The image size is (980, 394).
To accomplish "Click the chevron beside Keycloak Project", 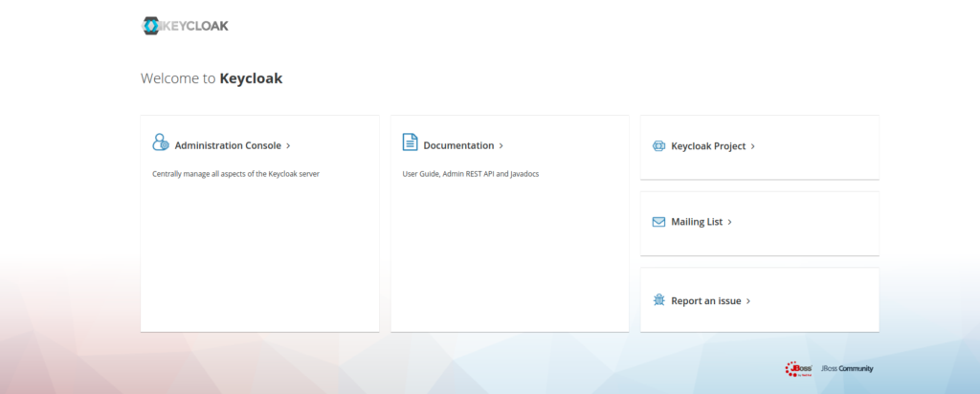I will click(x=753, y=146).
